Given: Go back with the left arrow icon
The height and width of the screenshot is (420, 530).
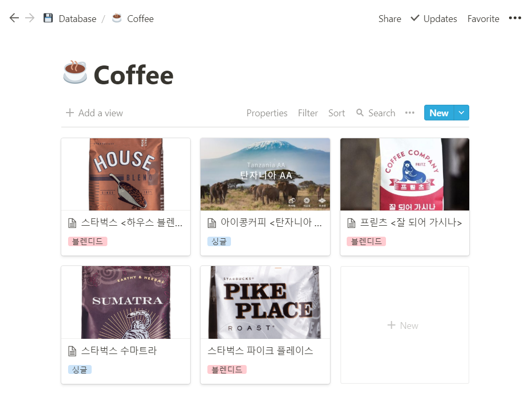Looking at the screenshot, I should [x=14, y=18].
